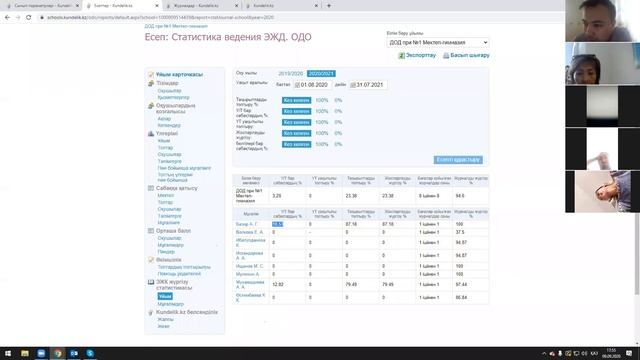Go back with the browser back arrow

tap(7, 18)
